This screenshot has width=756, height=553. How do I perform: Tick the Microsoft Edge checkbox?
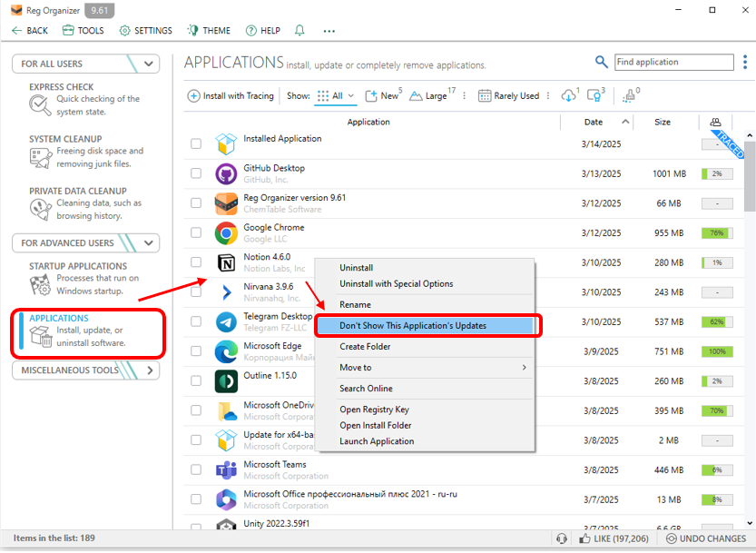[x=196, y=351]
